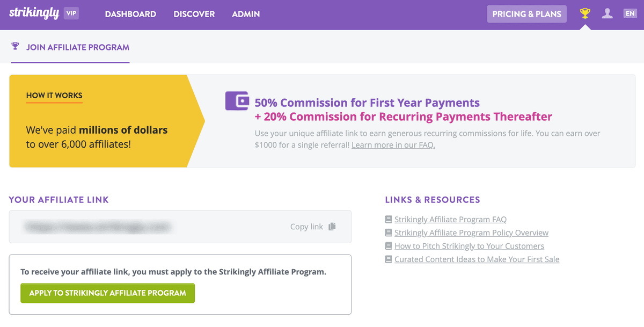Open the user profile icon
The height and width of the screenshot is (327, 644).
(607, 13)
